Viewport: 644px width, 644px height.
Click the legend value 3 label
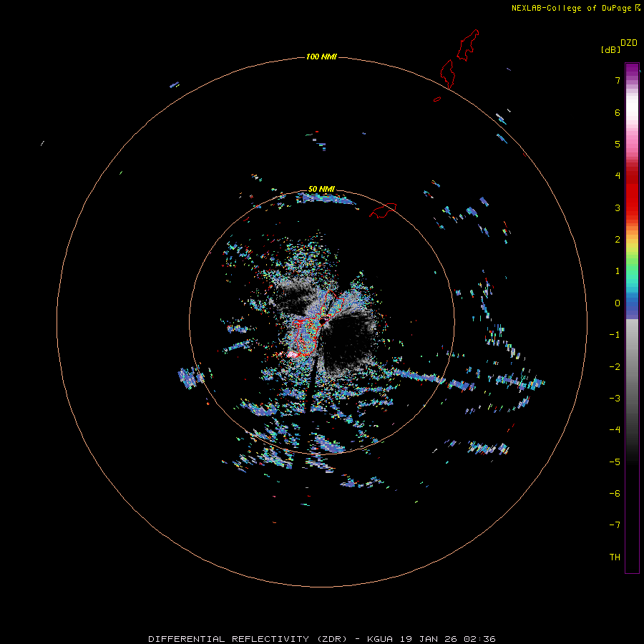coord(618,208)
